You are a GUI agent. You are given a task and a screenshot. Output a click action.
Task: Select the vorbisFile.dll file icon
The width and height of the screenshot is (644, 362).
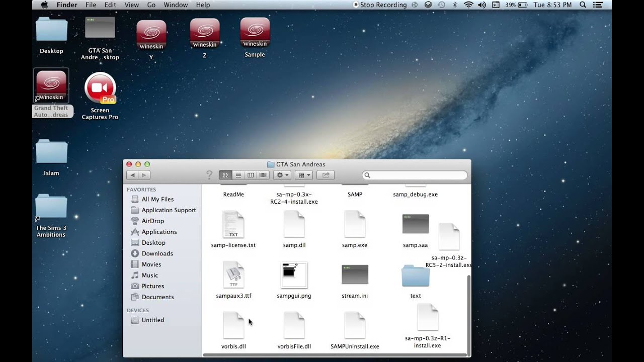[x=294, y=325]
